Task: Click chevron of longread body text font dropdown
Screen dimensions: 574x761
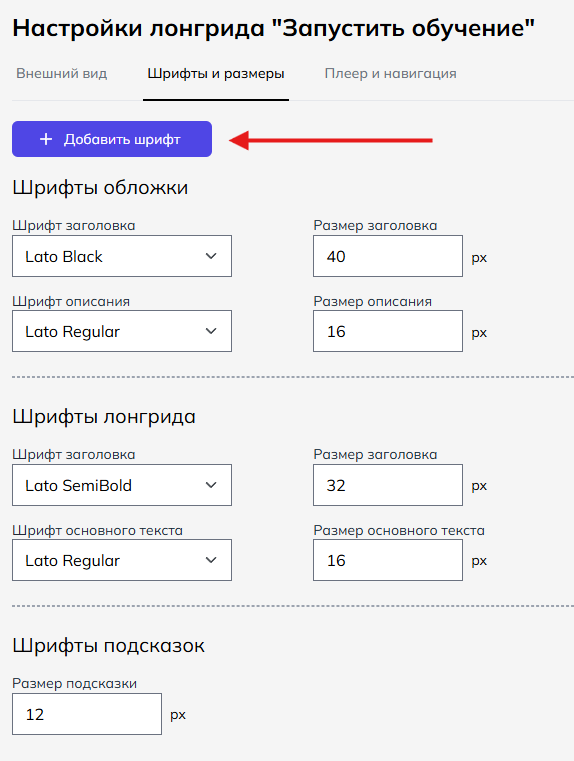Action: [x=211, y=560]
